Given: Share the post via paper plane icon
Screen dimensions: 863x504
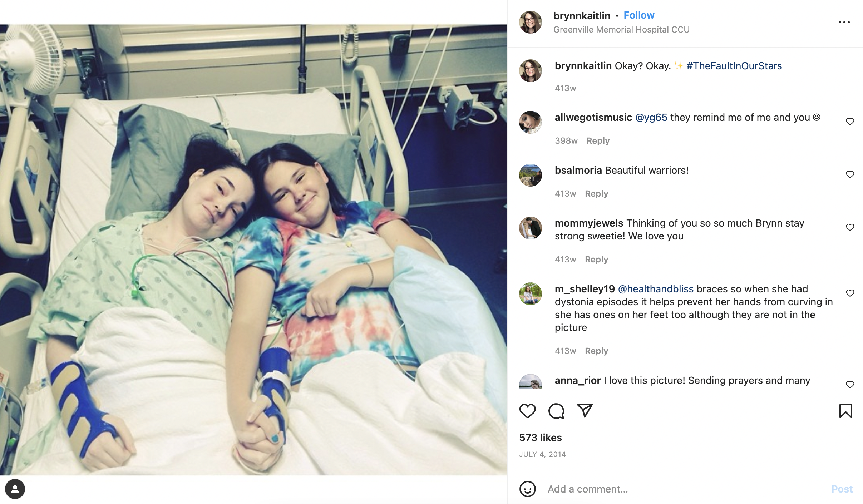Looking at the screenshot, I should (585, 411).
